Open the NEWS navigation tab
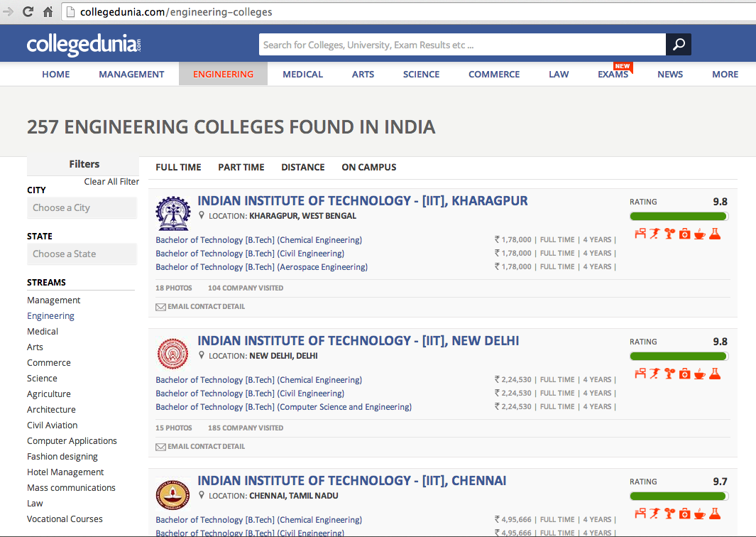The height and width of the screenshot is (537, 756). 670,75
